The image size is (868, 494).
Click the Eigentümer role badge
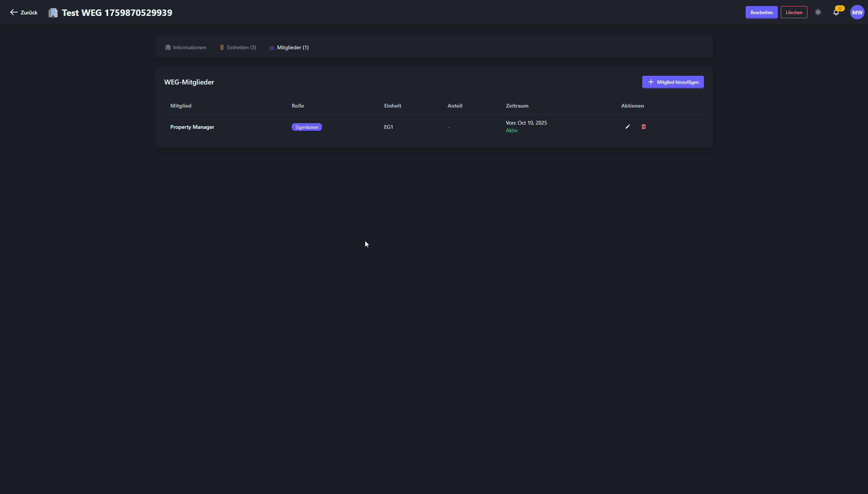point(307,127)
